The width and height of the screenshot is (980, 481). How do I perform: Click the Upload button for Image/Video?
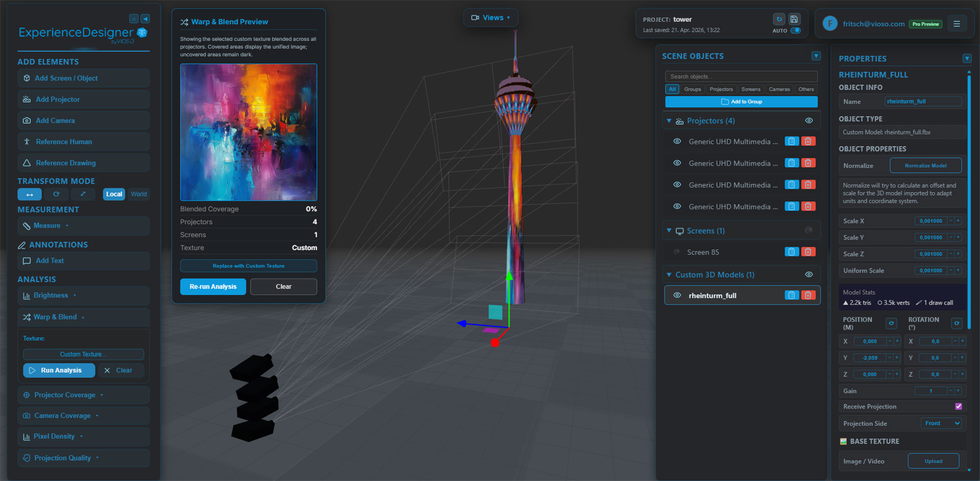coord(934,461)
